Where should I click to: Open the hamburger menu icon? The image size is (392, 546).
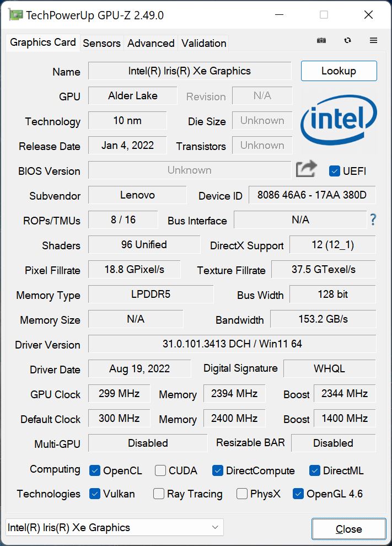tap(373, 41)
